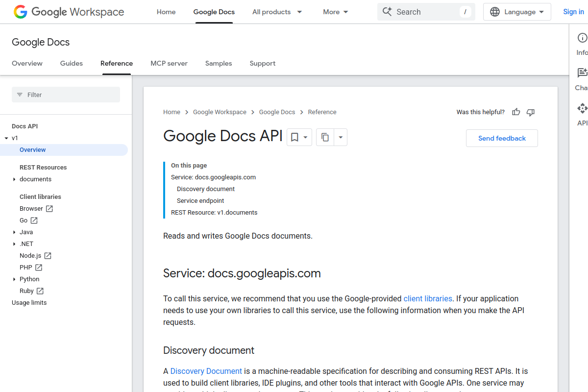Viewport: 588px width, 392px height.
Task: Go to Home in top navigation
Action: click(166, 12)
